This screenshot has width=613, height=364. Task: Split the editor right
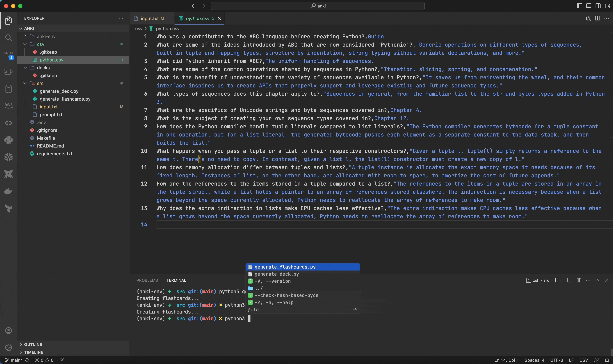click(x=597, y=18)
